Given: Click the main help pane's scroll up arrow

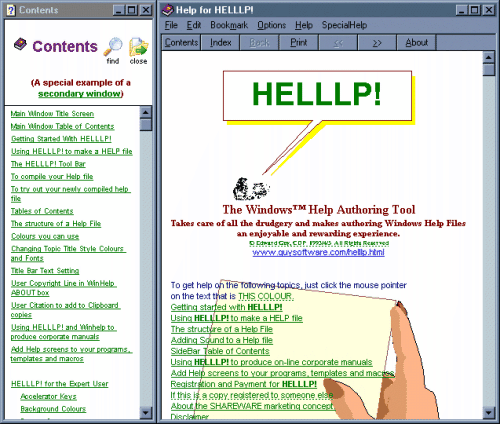Looking at the screenshot, I should pyautogui.click(x=488, y=58).
